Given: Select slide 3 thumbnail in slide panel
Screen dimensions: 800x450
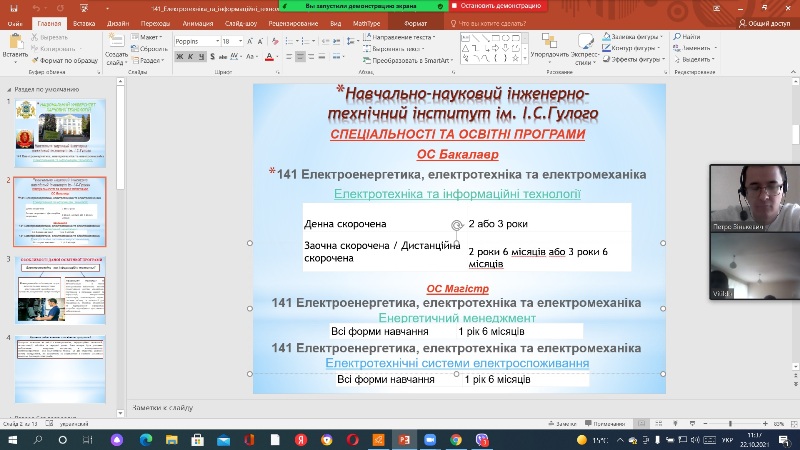Looking at the screenshot, I should [62, 290].
